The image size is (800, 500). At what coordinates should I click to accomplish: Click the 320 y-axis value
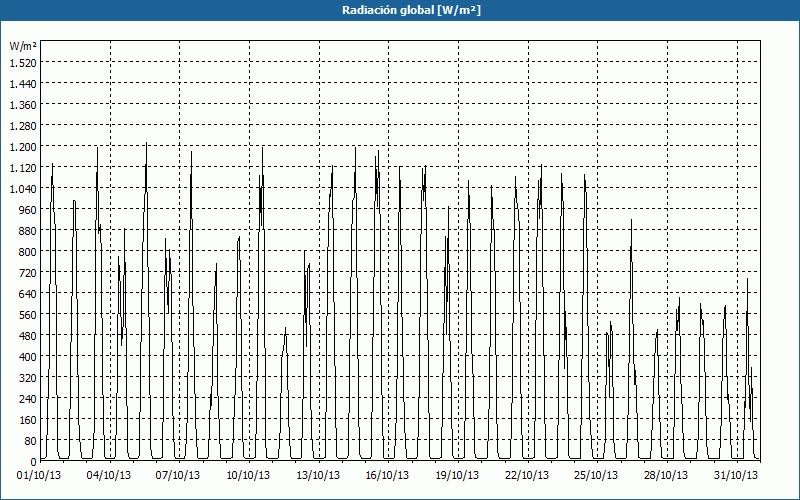point(28,378)
